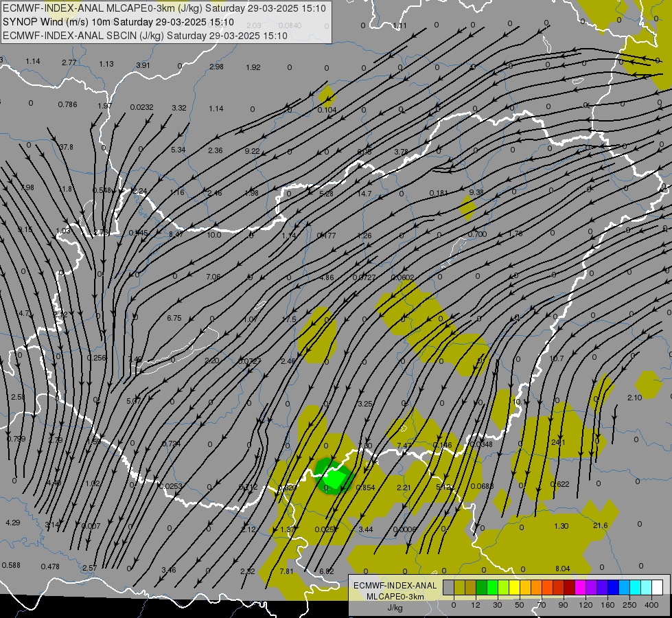Click the map value 6.82
The height and width of the screenshot is (618, 672).
coord(327,571)
